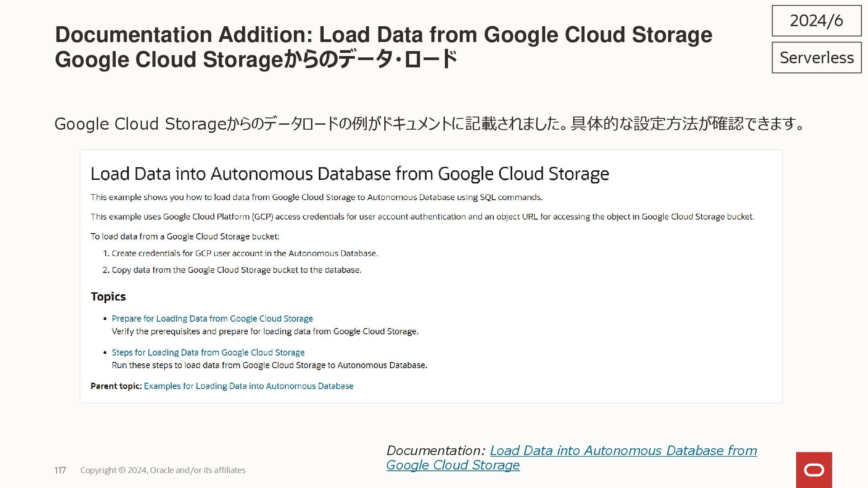
Task: Click the paragraph mentioning GCP access credentials
Action: [x=422, y=217]
